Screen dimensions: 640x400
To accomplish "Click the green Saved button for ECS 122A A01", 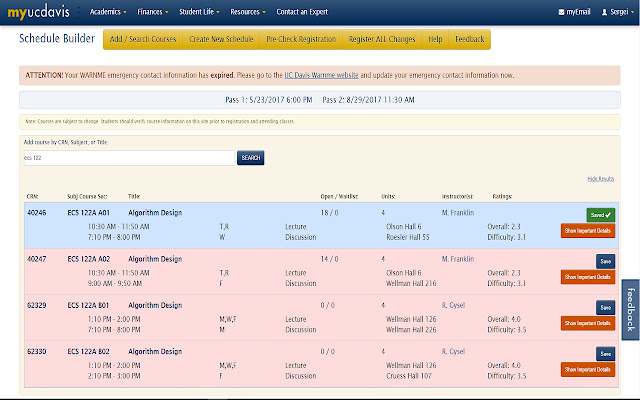I will pos(600,214).
